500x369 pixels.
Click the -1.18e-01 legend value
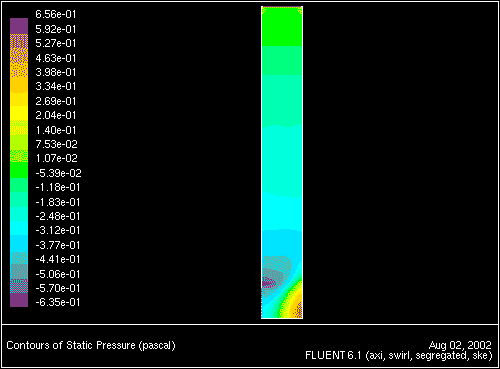58,187
